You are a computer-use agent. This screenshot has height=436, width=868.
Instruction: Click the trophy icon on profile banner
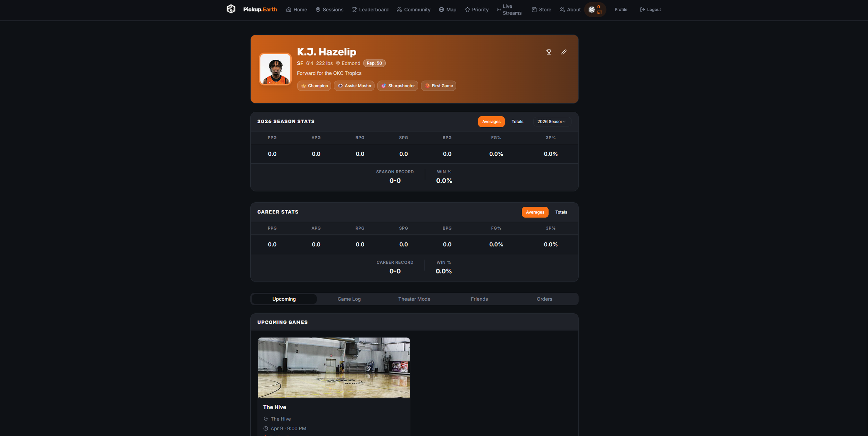(x=549, y=52)
